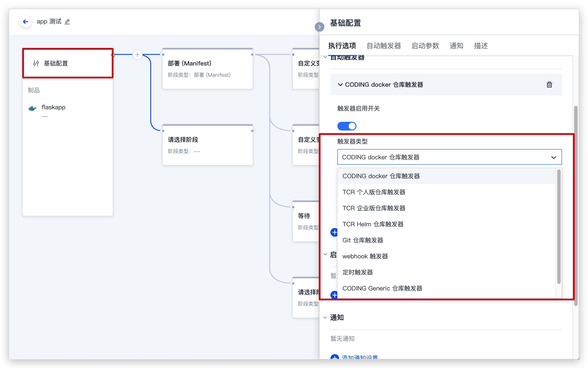Select the 部署 (Manifest) stage card
The image size is (588, 368).
point(208,69)
